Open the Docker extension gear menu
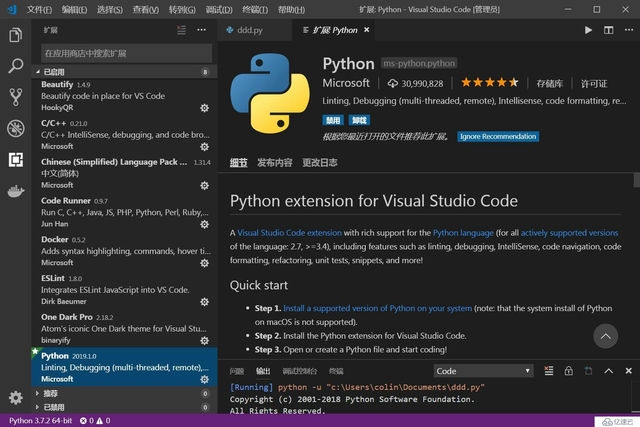The image size is (640, 427). point(204,263)
